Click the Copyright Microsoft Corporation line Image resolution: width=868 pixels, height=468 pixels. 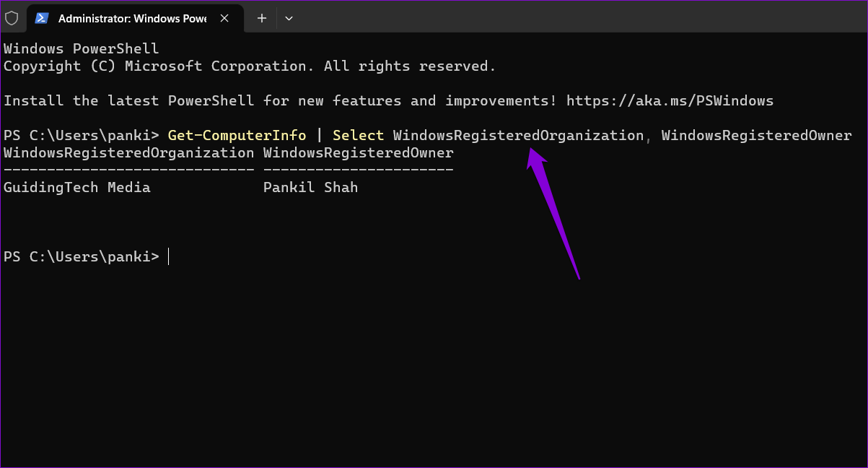coord(250,66)
